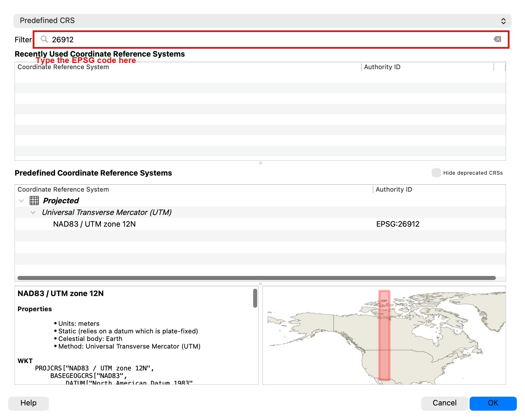Click Coordinate Reference System header in predefined list
525x420 pixels.
63,190
